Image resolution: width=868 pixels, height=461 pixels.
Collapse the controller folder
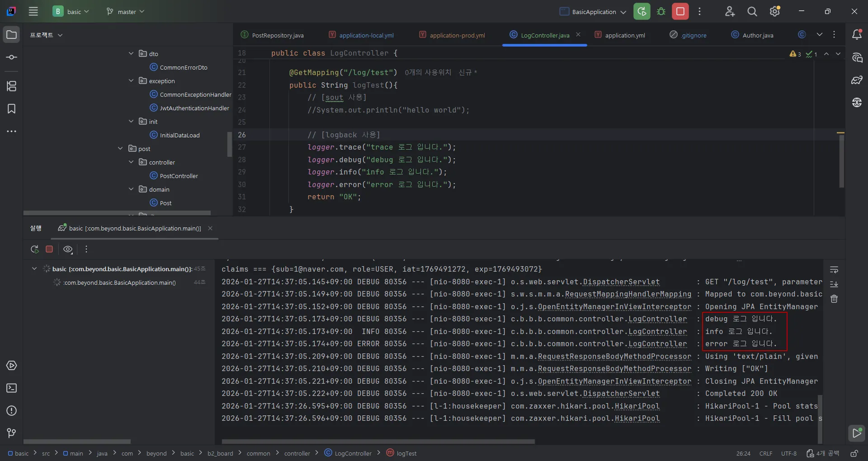click(x=131, y=162)
